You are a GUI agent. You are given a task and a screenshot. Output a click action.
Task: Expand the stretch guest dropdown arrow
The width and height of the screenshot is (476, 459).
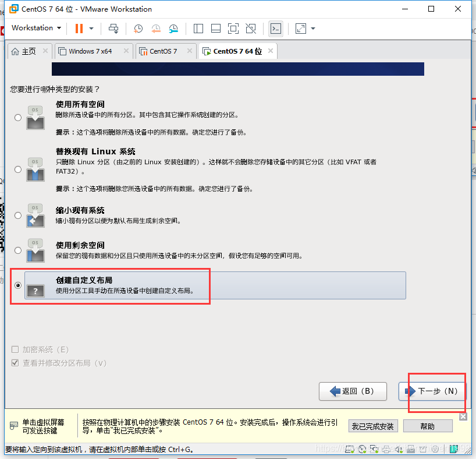coord(313,29)
